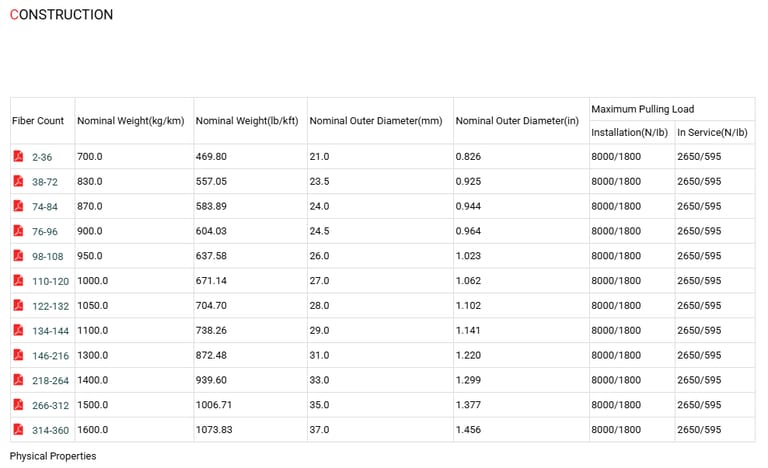Open the PDF icon for 110-120
This screenshot has height=468, width=768.
[18, 281]
